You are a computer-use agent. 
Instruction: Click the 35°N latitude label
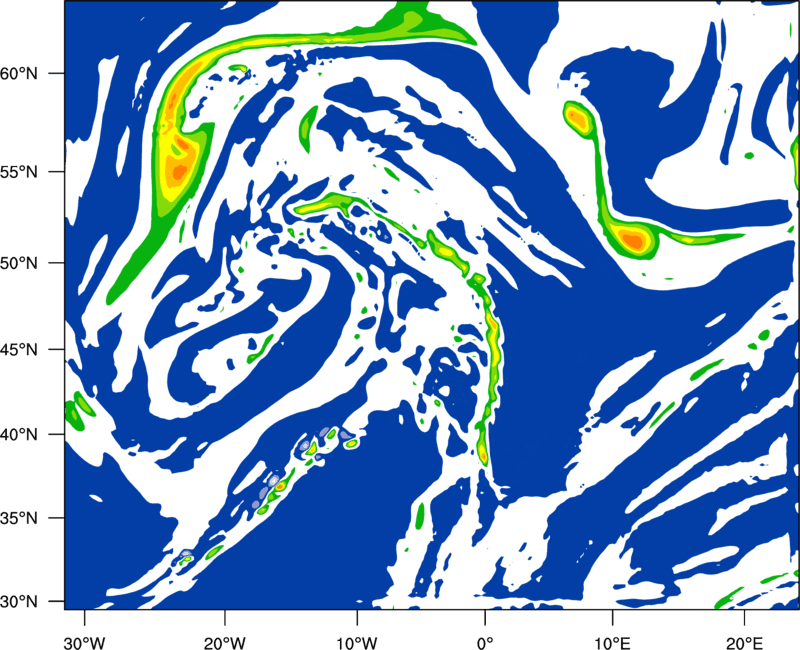point(19,518)
